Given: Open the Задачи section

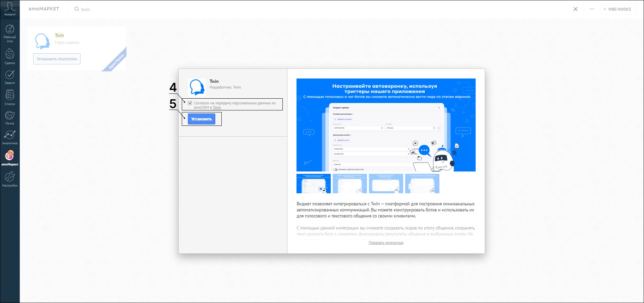Looking at the screenshot, I should (x=10, y=77).
